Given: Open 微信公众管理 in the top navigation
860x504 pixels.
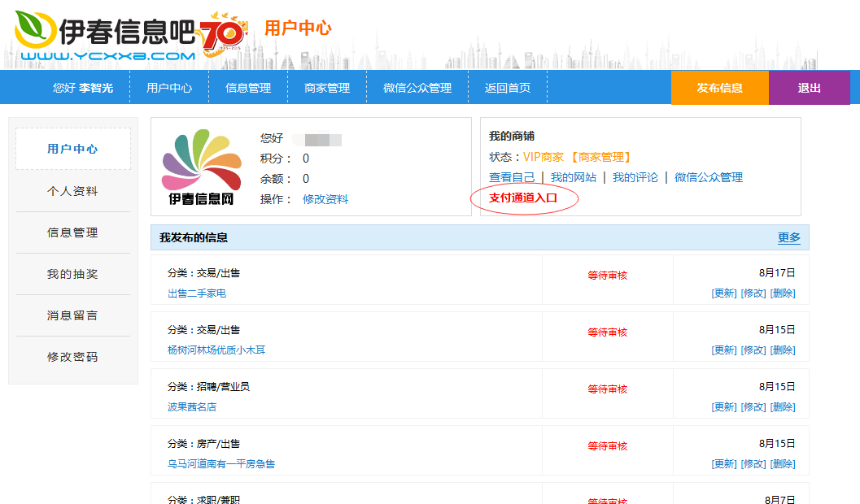Looking at the screenshot, I should pos(417,88).
